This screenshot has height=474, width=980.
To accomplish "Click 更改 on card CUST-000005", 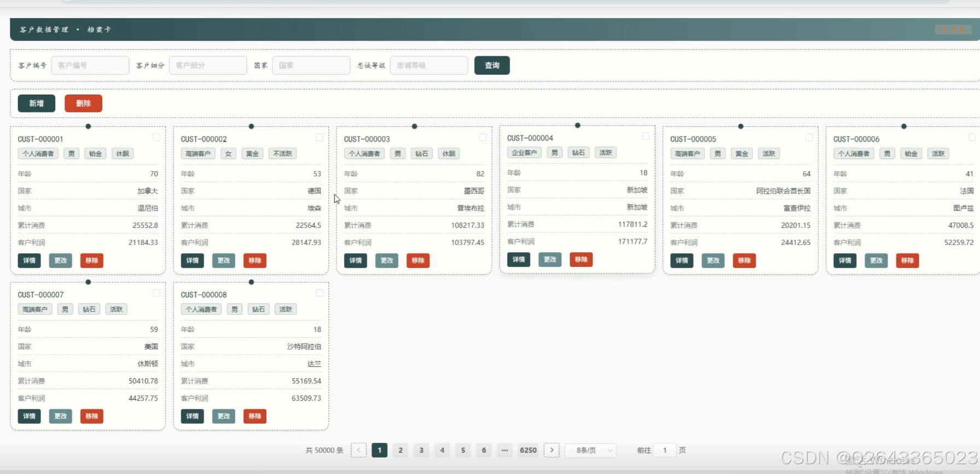I will (713, 261).
